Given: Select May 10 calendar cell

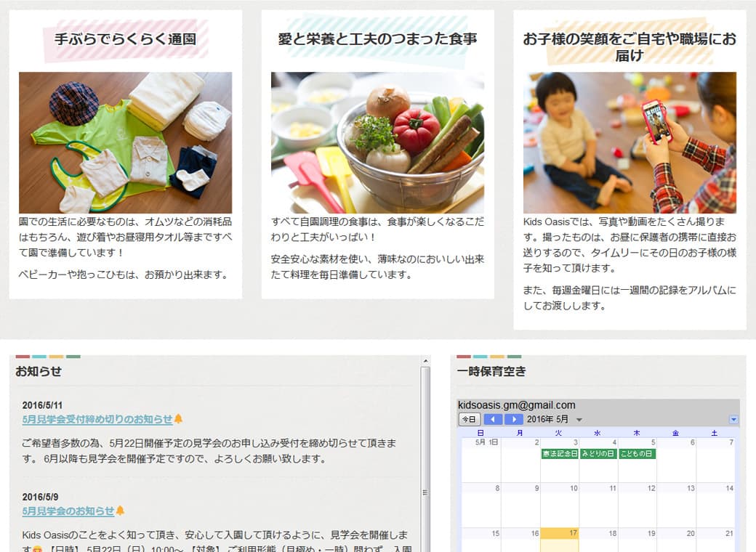Looking at the screenshot, I should [559, 505].
